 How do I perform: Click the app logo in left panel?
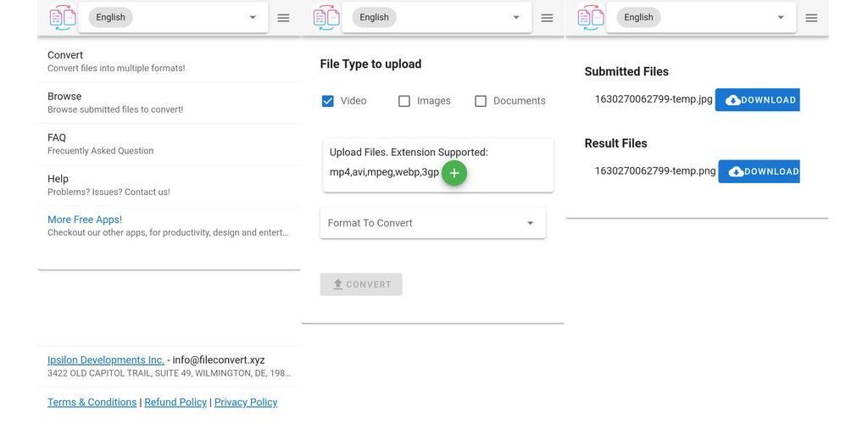point(63,17)
